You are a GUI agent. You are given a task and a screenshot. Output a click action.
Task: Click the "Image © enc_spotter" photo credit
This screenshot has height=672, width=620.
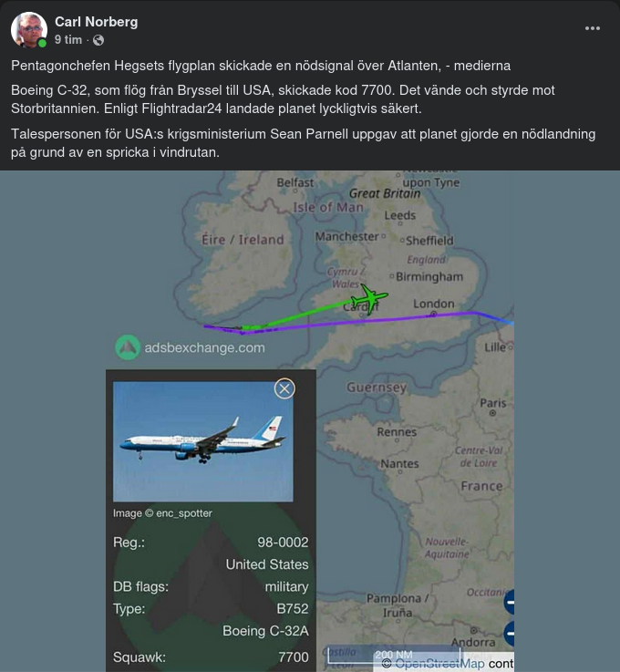pyautogui.click(x=162, y=513)
